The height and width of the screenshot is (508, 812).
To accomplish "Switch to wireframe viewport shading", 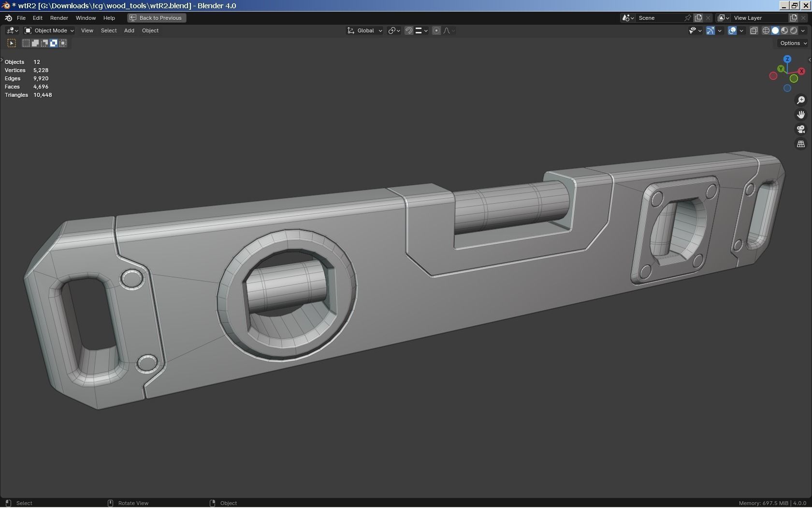I will [x=766, y=30].
